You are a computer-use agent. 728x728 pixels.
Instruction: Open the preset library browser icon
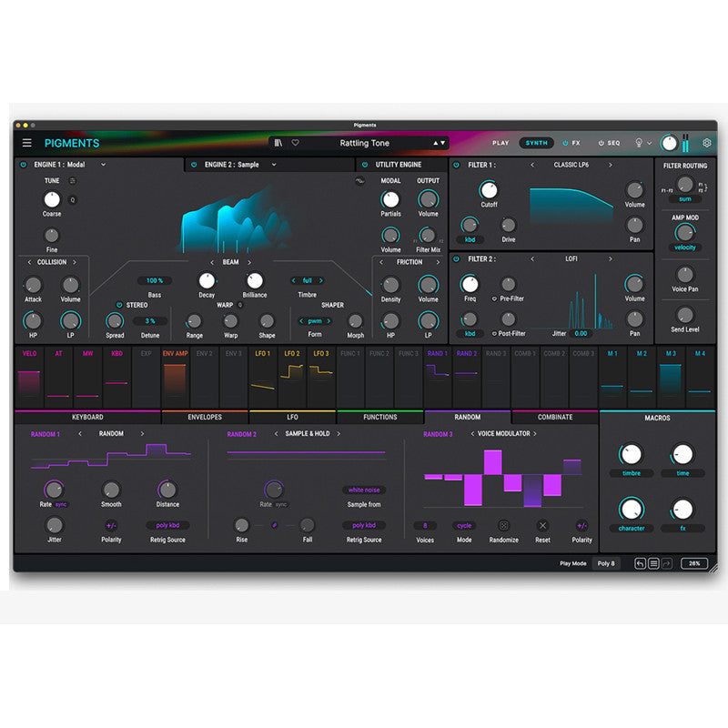point(278,143)
